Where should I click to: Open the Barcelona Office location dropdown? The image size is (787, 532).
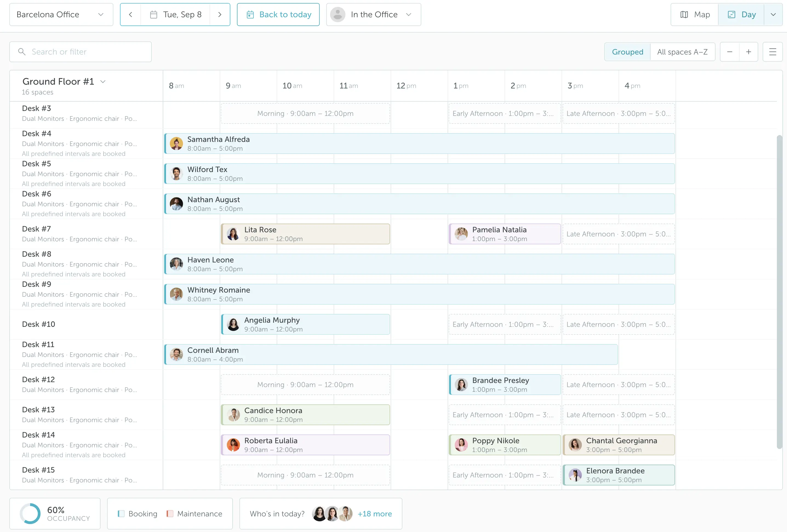pos(61,15)
